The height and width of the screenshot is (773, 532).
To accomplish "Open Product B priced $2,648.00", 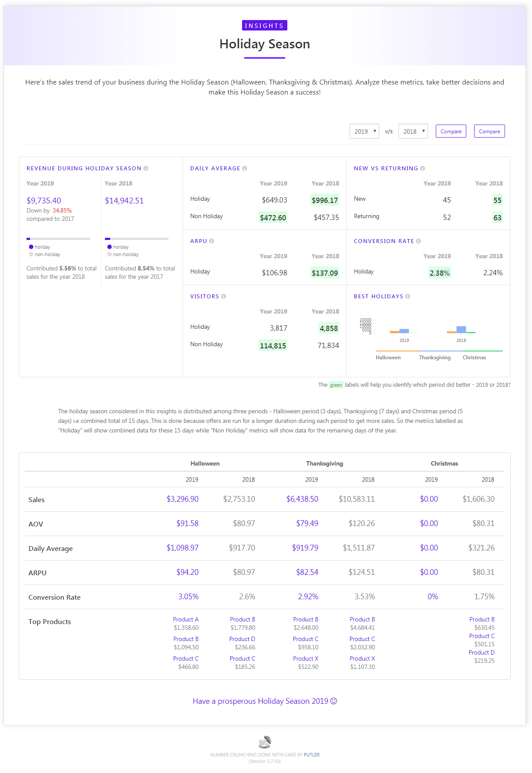I will point(306,620).
